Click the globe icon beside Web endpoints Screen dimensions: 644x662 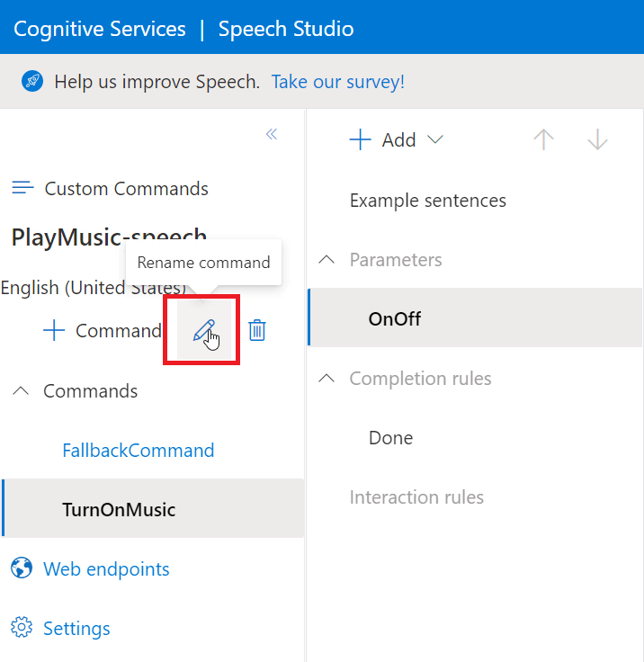click(22, 568)
